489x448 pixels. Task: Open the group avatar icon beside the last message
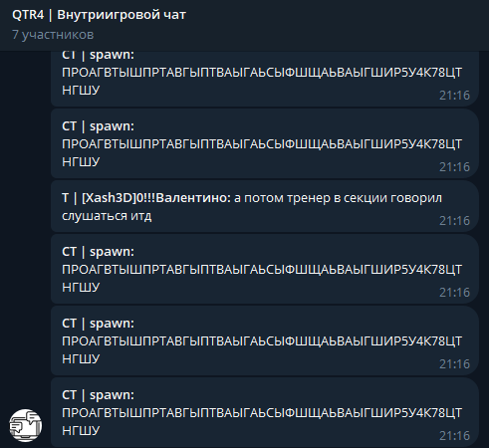point(26,425)
